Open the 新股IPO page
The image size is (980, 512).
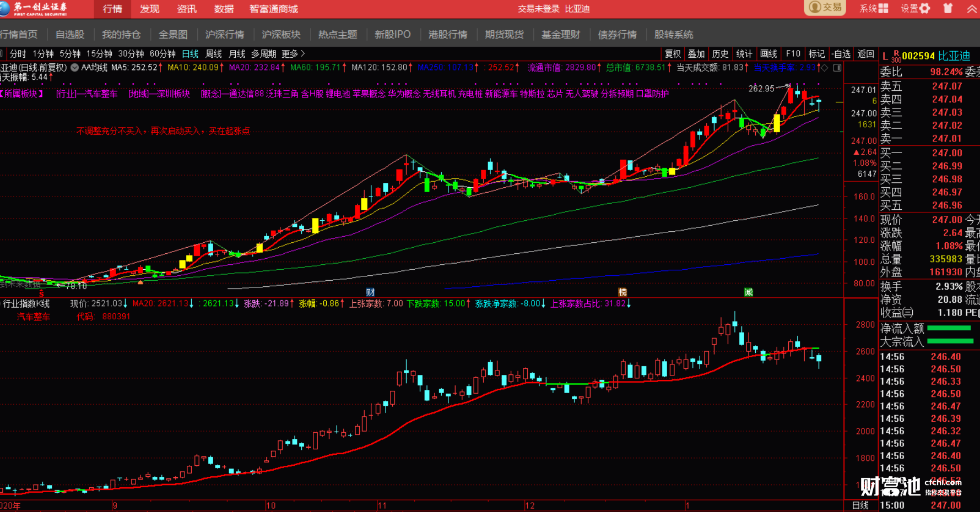tap(393, 35)
